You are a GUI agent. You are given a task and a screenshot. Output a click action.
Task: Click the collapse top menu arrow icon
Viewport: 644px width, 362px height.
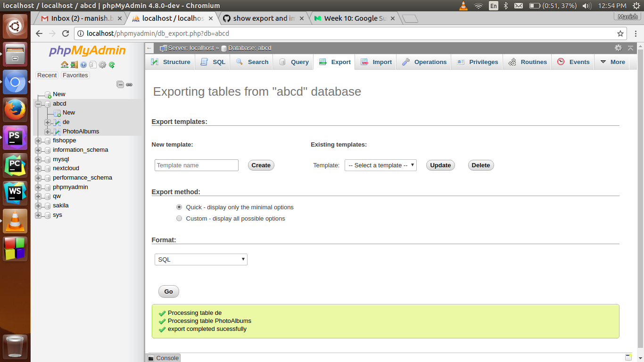point(631,48)
